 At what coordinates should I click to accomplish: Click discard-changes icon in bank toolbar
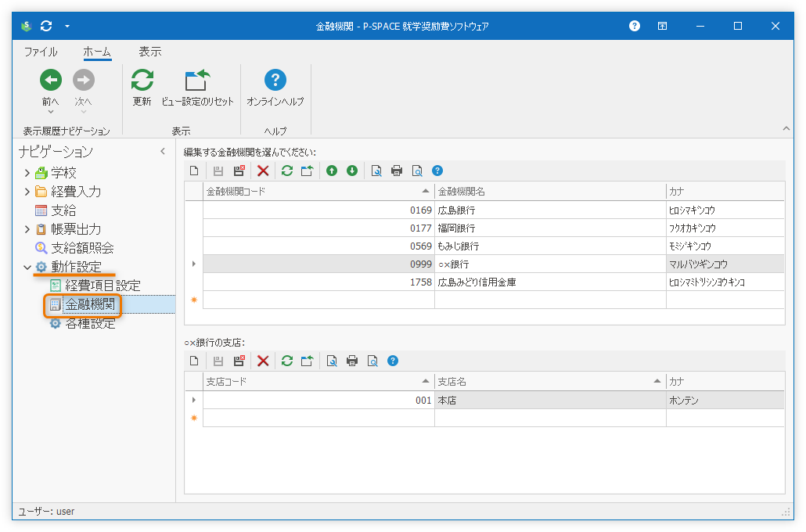239,171
